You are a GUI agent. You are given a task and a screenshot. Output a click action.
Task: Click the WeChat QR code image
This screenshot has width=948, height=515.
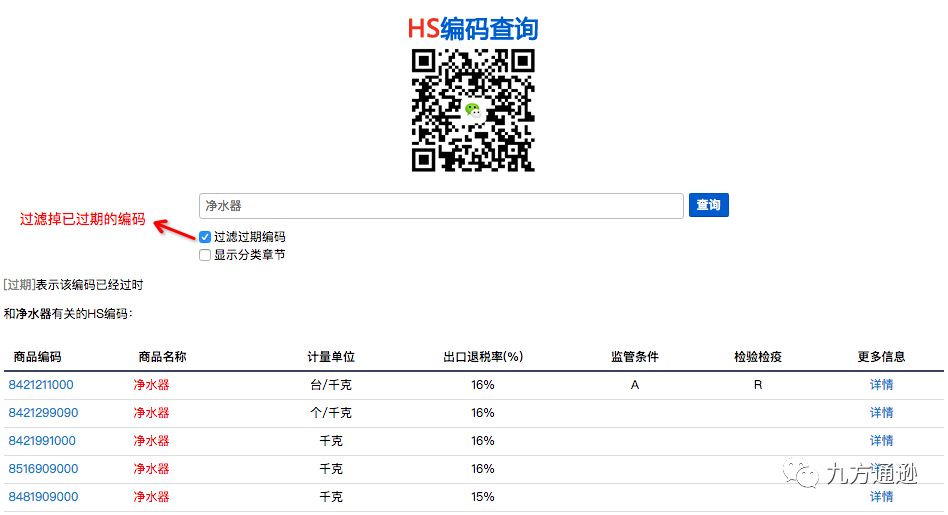click(x=473, y=111)
